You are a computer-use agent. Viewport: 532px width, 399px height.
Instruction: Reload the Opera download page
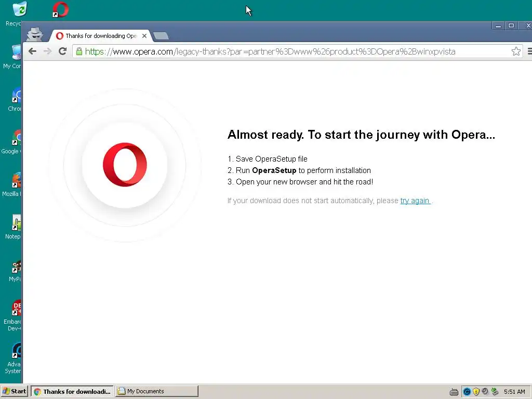pos(62,51)
